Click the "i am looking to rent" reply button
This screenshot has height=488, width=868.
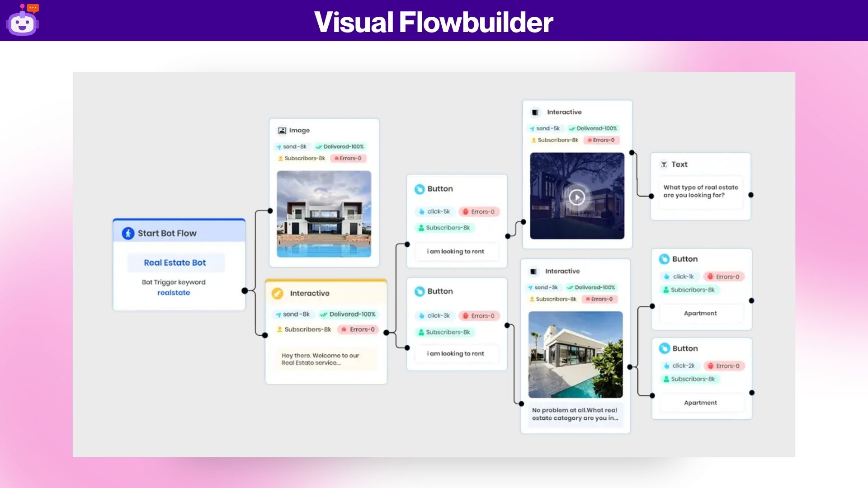pos(455,251)
